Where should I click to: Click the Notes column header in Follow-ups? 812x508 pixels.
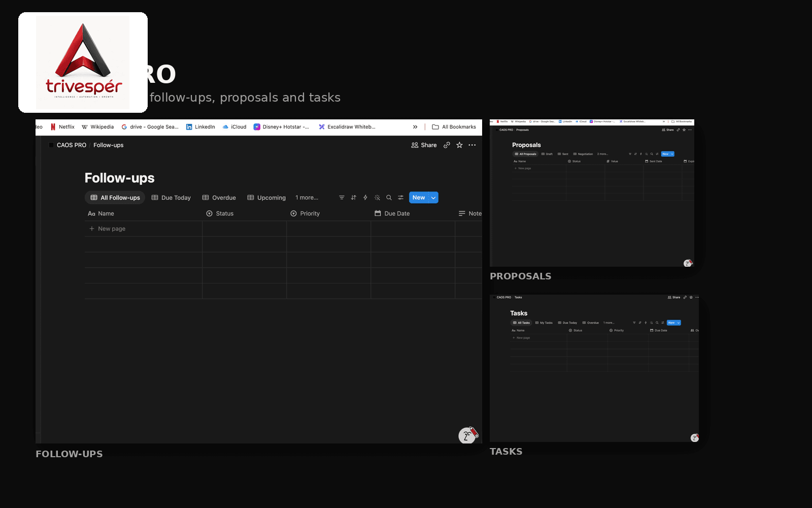470,213
